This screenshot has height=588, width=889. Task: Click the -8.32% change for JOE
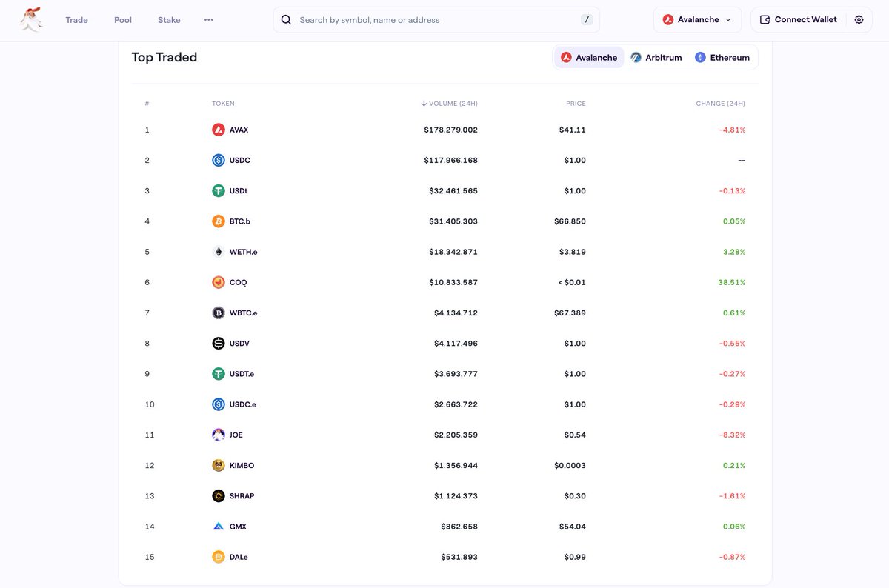coord(732,435)
